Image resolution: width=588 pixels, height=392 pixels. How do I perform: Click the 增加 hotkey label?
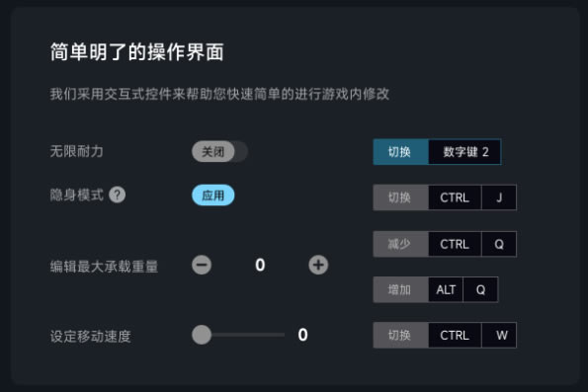pyautogui.click(x=400, y=289)
